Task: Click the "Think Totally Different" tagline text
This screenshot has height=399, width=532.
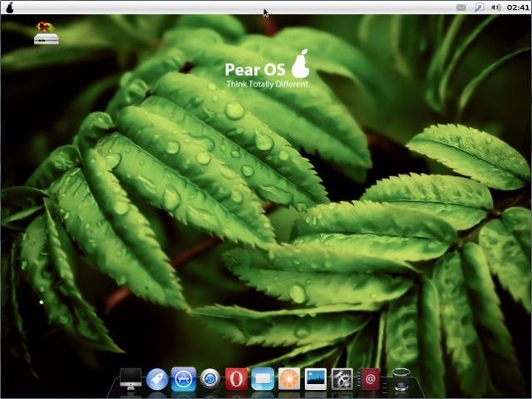Action: [266, 84]
